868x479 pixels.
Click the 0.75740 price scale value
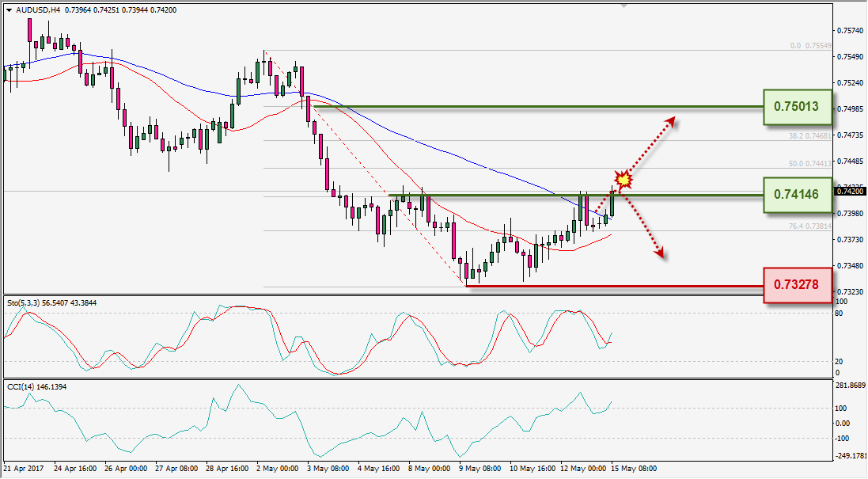[851, 30]
